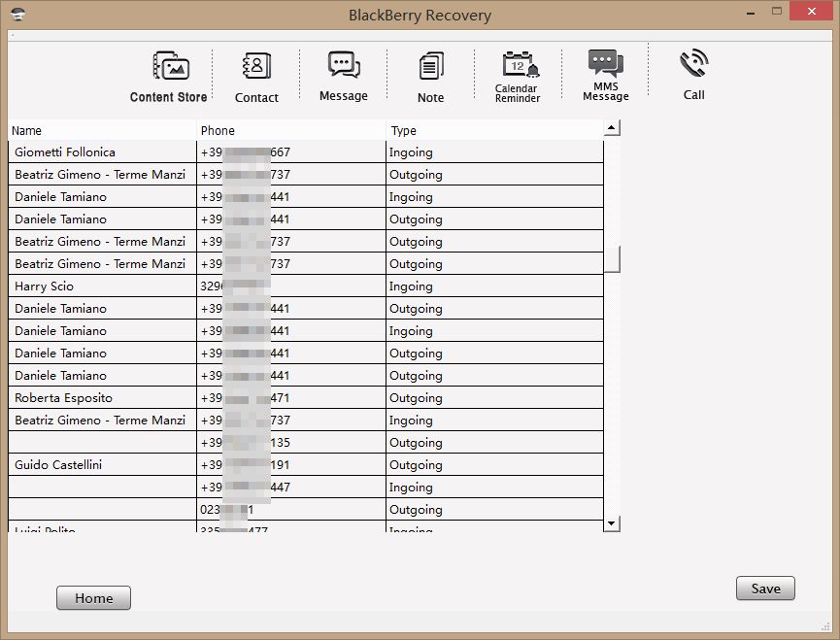Image resolution: width=840 pixels, height=640 pixels.
Task: Click the BlackBerry Recovery app icon in title bar
Action: pos(17,14)
